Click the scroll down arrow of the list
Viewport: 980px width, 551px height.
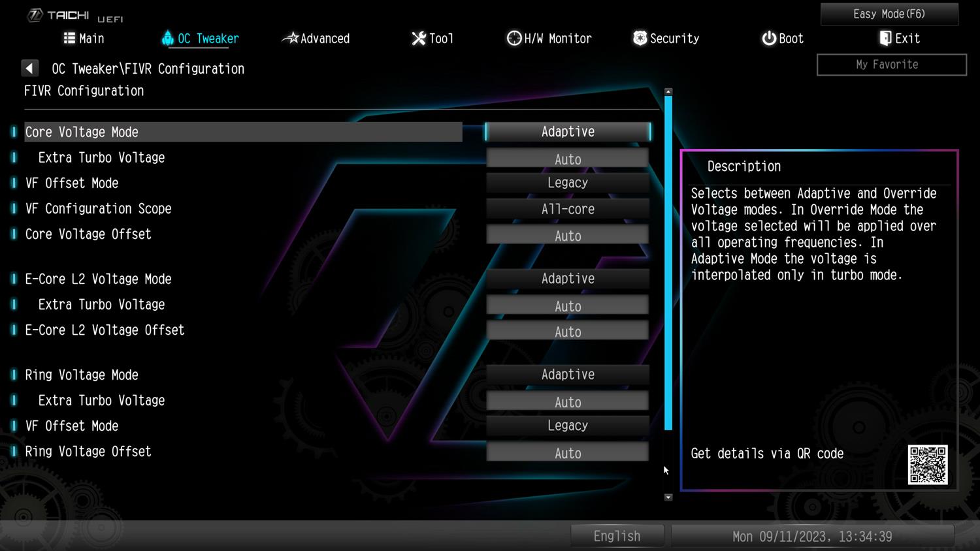(668, 497)
